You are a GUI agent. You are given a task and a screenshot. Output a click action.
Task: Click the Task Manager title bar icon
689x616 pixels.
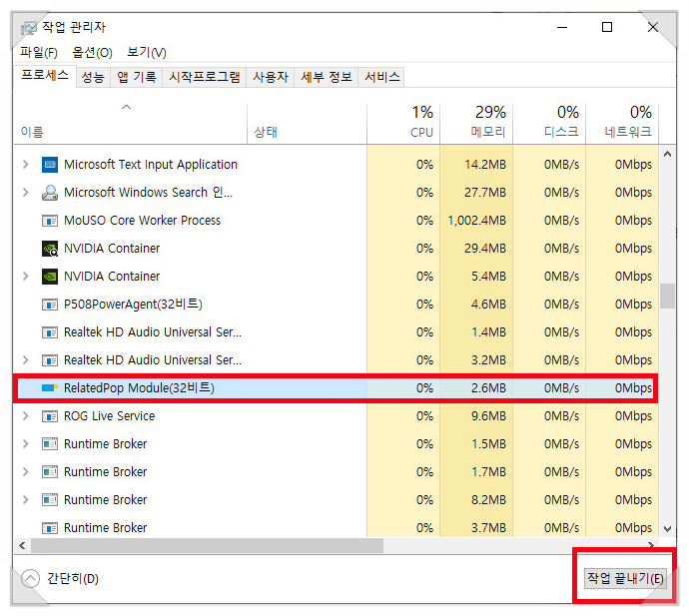pos(29,28)
